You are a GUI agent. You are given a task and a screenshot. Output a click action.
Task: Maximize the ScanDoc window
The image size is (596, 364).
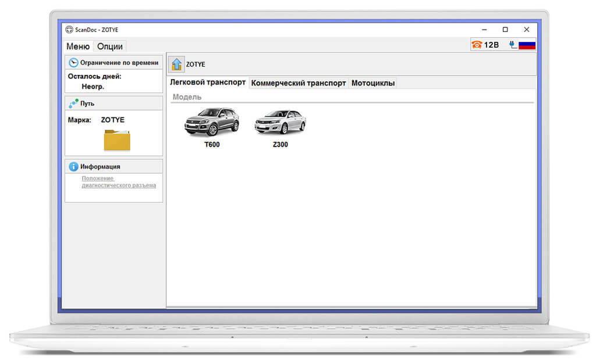click(505, 30)
